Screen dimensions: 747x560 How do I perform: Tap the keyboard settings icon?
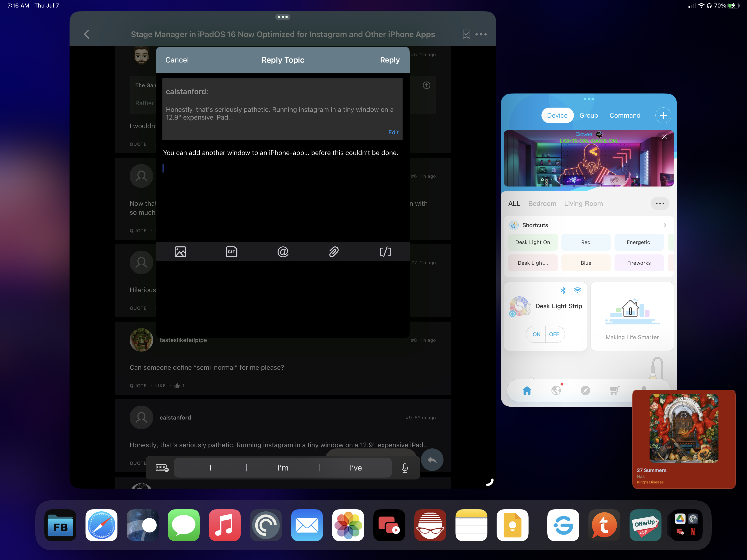click(x=162, y=468)
